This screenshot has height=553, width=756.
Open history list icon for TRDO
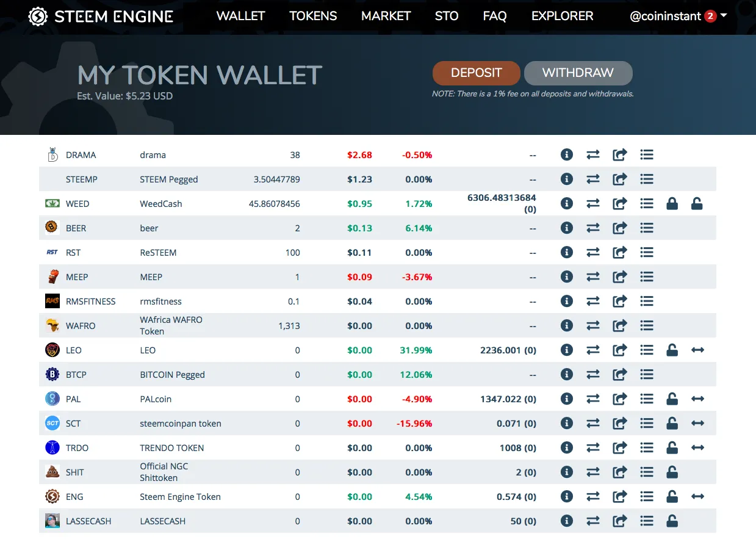pyautogui.click(x=647, y=448)
